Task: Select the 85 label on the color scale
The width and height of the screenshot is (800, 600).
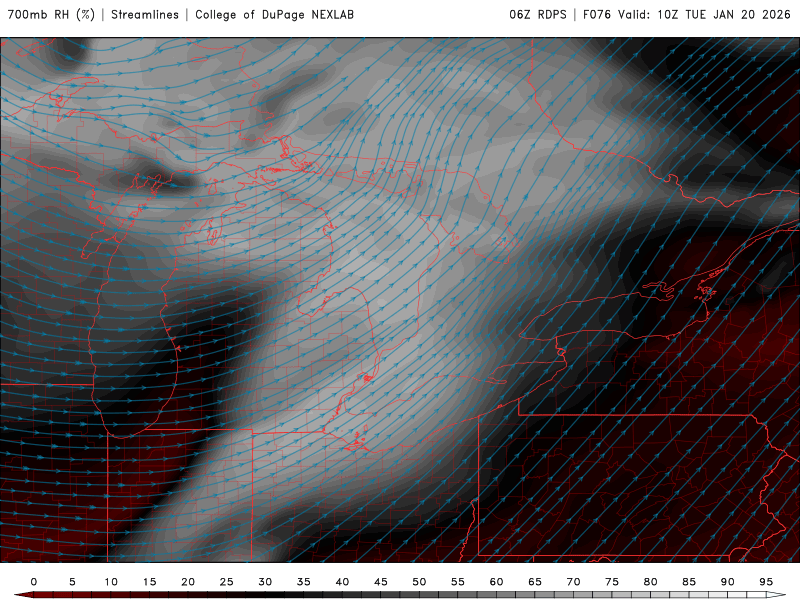Action: pos(689,582)
